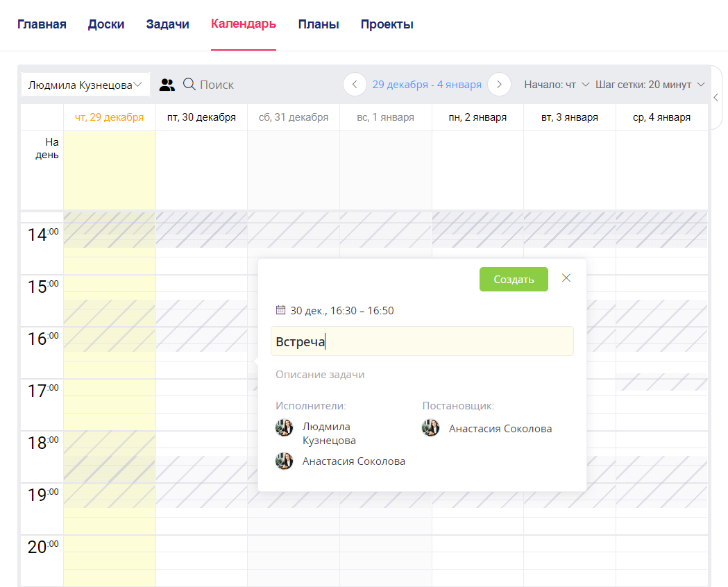728x587 pixels.
Task: Click the 29 декабря - 4 января date range
Action: click(427, 85)
